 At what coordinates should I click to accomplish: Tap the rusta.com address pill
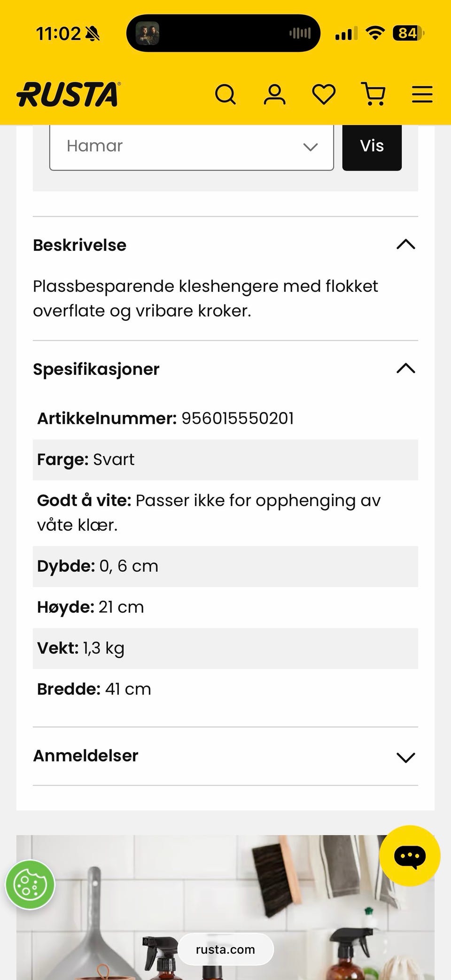point(225,949)
